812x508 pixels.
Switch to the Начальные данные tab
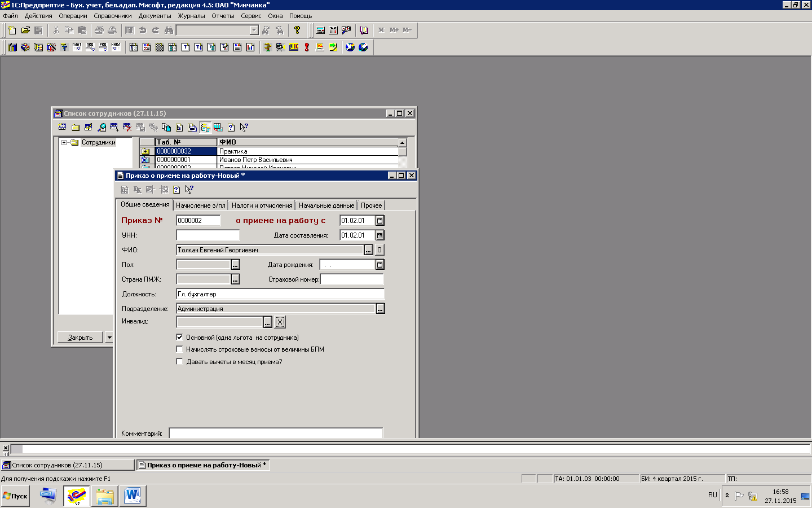point(326,205)
